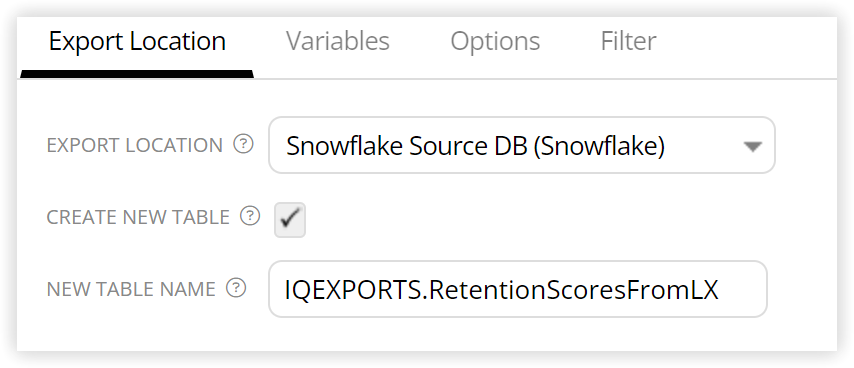854x368 pixels.
Task: Place cursor after RetentionScoresFromLX text
Action: 721,290
